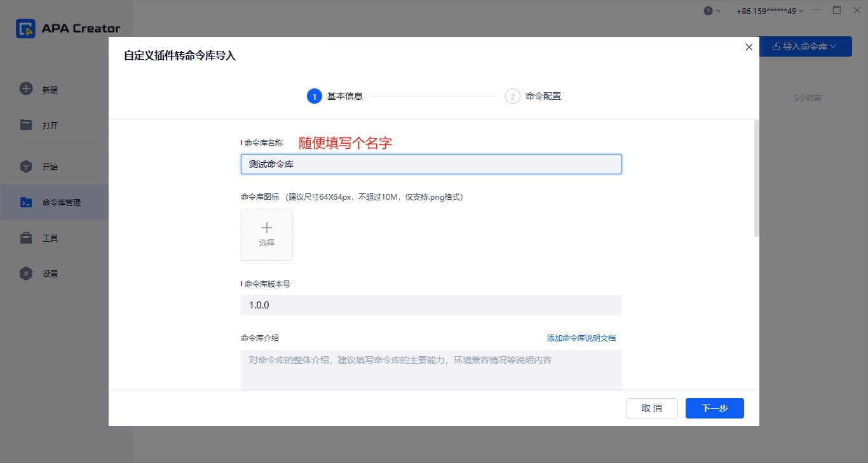This screenshot has width=868, height=463.
Task: Open 添加命令库说明文档 link
Action: (x=581, y=338)
